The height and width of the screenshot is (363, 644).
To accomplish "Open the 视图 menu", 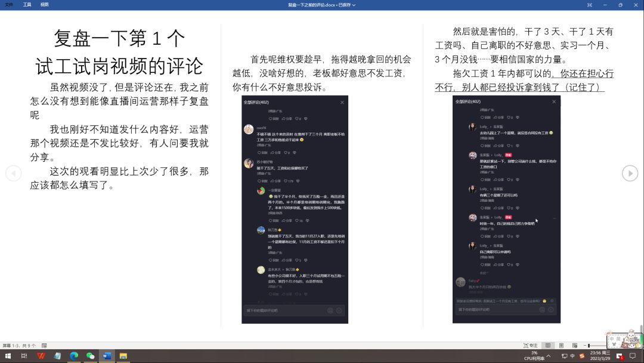I will [44, 5].
